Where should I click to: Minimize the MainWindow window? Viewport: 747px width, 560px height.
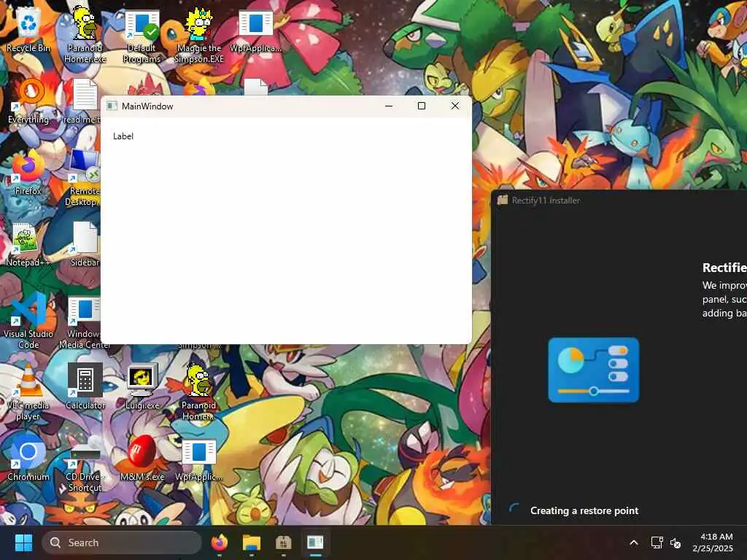[x=389, y=106]
